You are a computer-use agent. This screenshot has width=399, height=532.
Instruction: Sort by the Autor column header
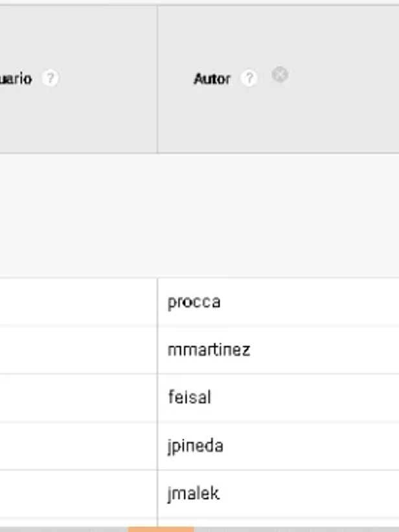pyautogui.click(x=212, y=79)
